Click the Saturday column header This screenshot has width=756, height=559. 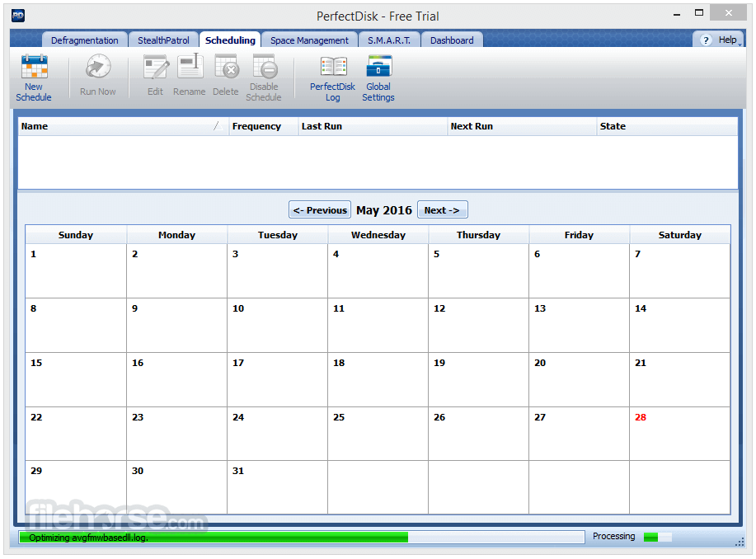point(680,235)
